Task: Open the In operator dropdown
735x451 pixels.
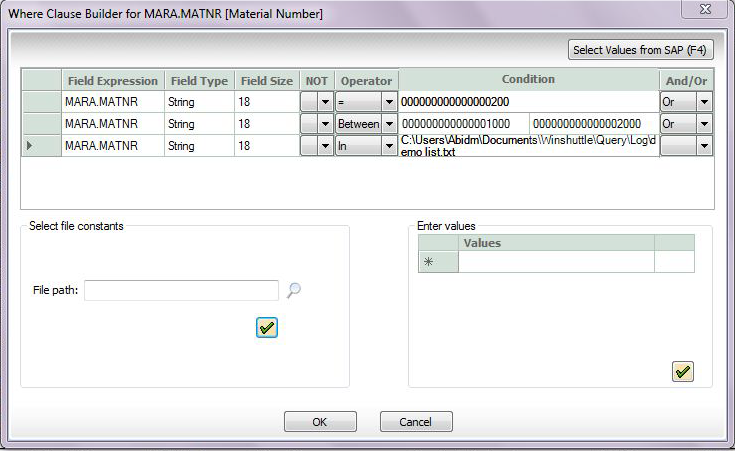Action: coord(388,146)
